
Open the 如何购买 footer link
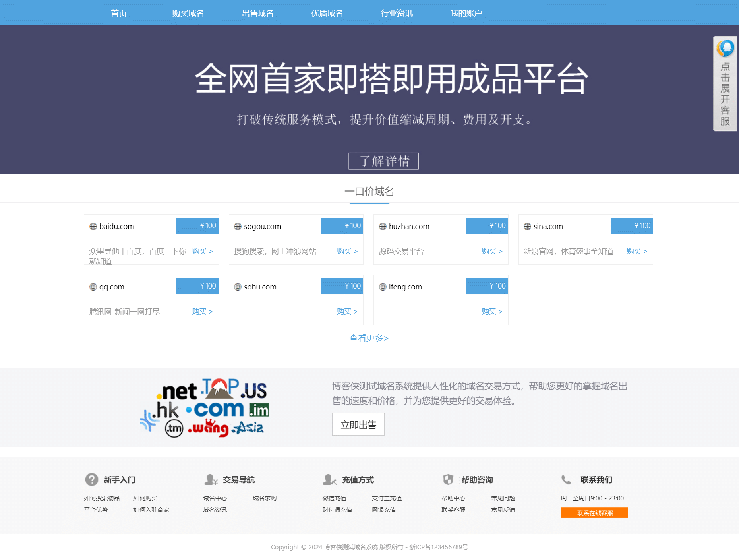pos(145,498)
